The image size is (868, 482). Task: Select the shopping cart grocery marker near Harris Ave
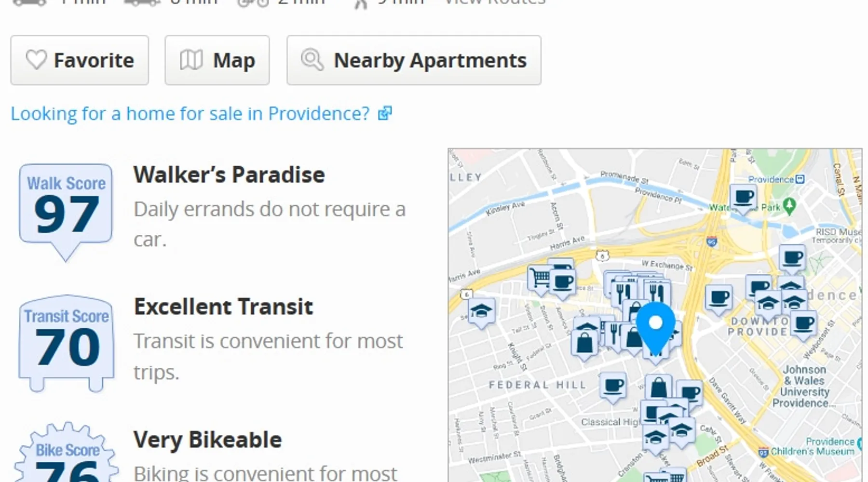(540, 279)
